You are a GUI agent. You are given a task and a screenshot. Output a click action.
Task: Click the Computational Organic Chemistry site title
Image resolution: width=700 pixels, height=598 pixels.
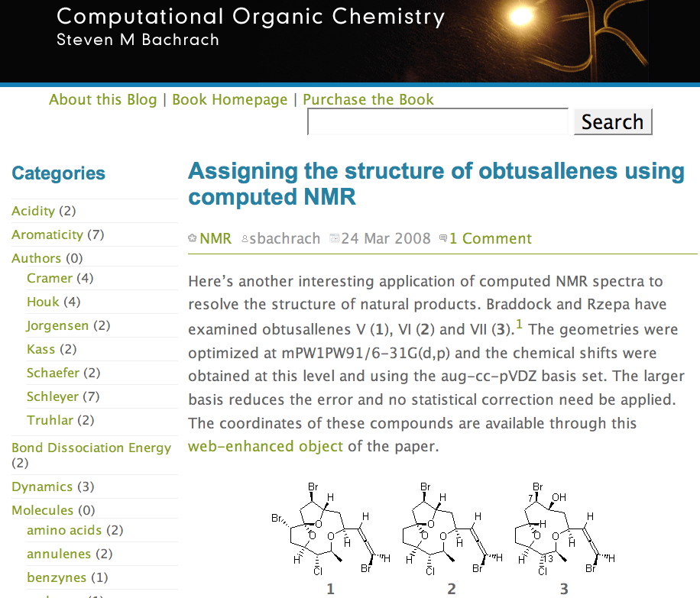click(251, 17)
